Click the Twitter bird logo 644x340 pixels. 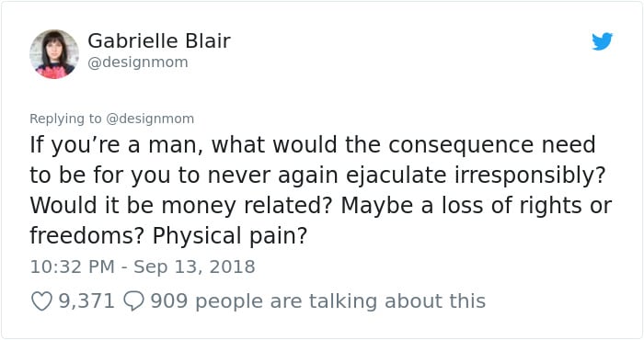pyautogui.click(x=602, y=41)
